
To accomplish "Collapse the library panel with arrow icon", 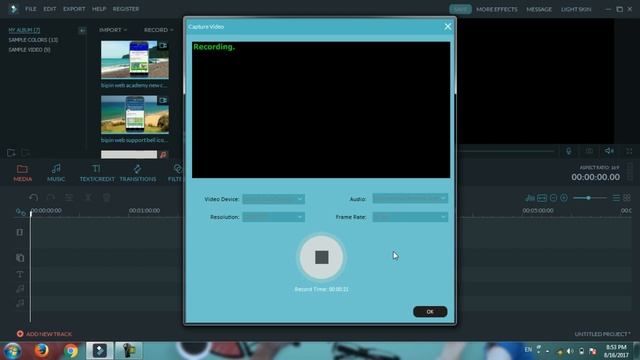I will click(x=82, y=30).
